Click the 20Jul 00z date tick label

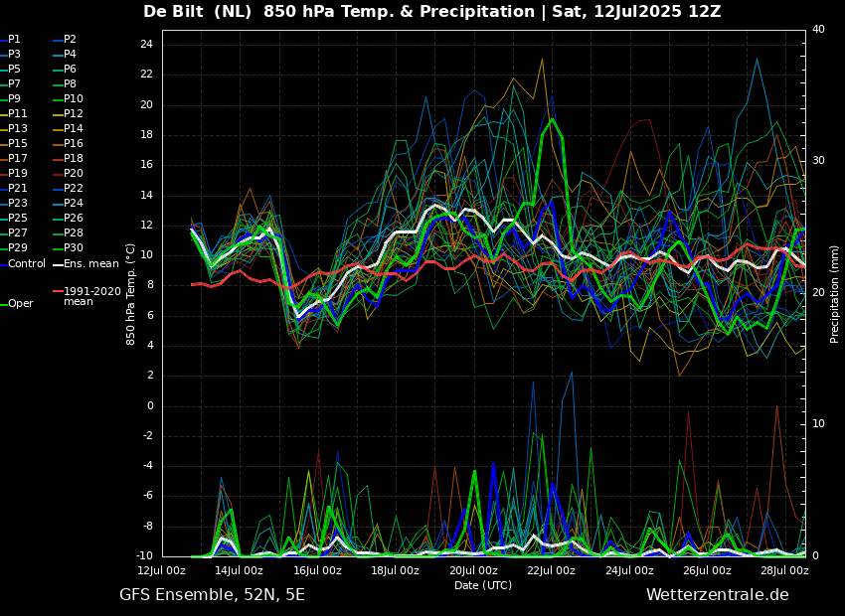point(473,571)
